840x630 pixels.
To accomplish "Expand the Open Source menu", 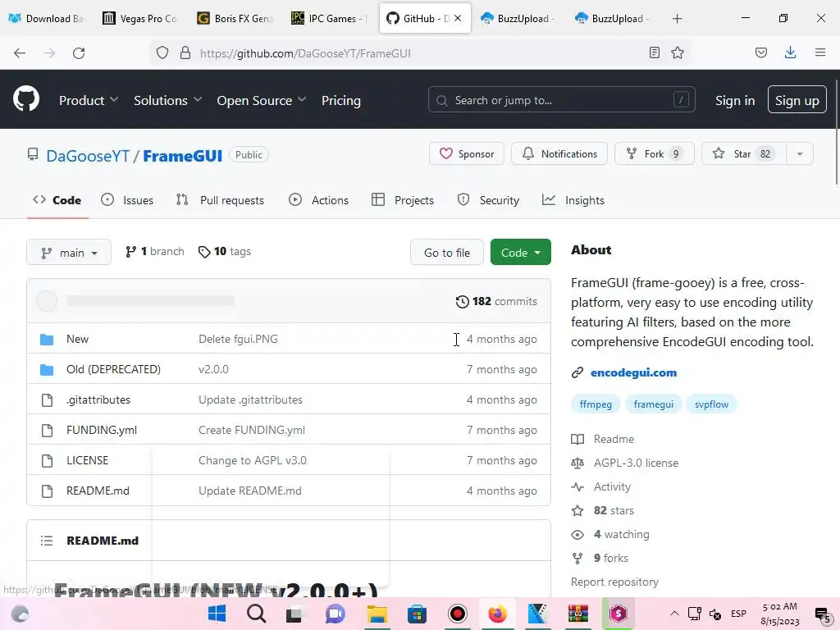I will click(x=262, y=100).
